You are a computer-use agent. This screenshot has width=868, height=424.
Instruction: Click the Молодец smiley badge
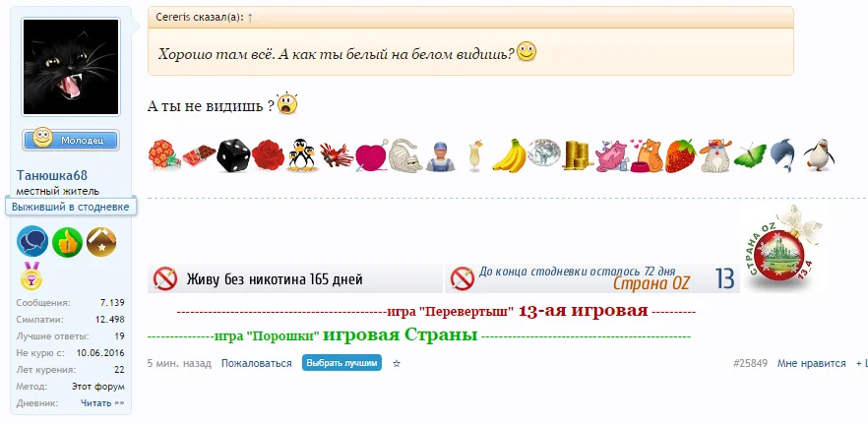(71, 140)
